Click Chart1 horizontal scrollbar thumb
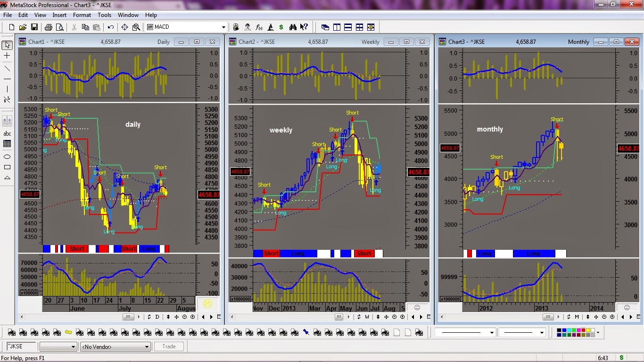Image resolution: width=644 pixels, height=362 pixels. pos(128,317)
